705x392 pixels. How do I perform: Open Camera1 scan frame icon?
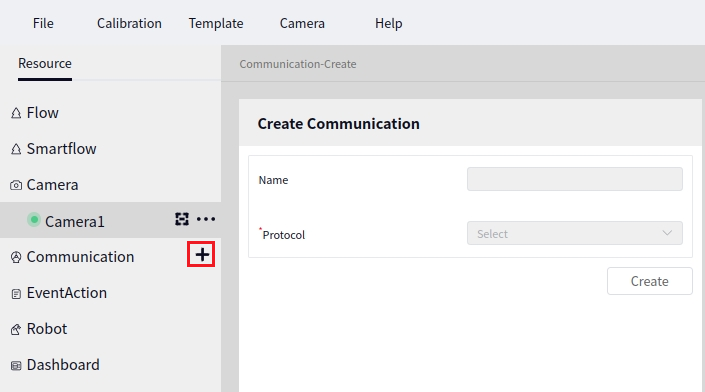tap(182, 219)
